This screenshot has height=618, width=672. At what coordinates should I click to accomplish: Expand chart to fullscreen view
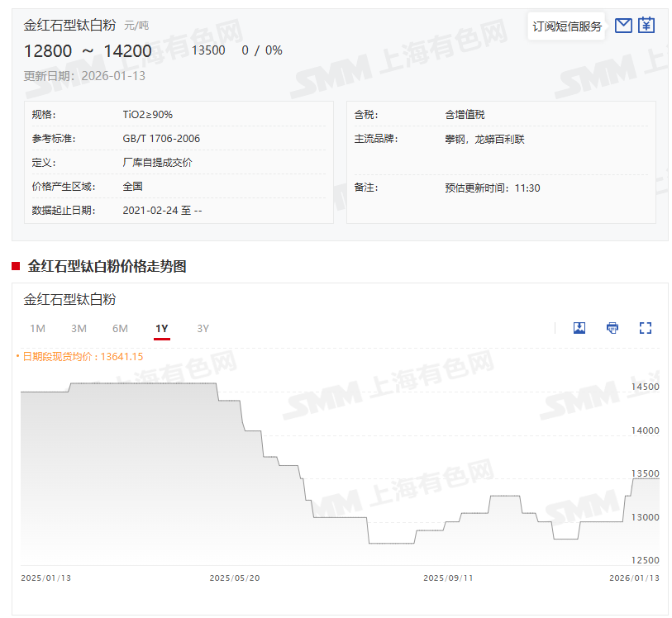pyautogui.click(x=646, y=328)
